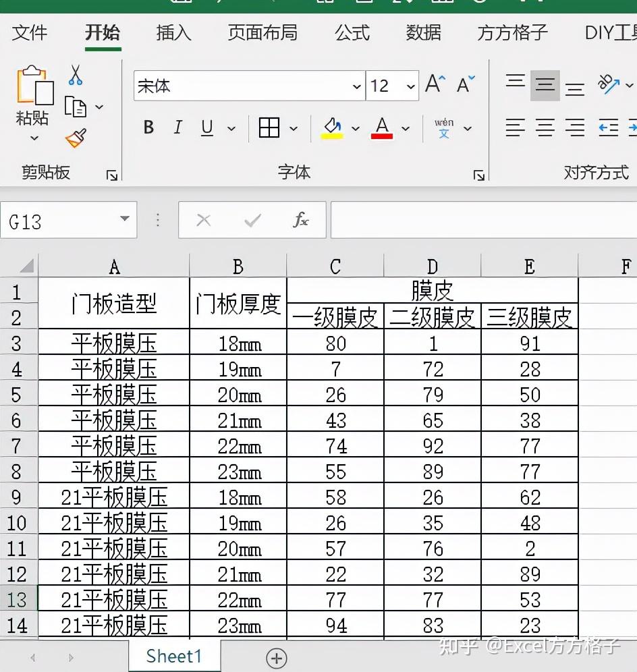Switch to the 方方格子 tab

pyautogui.click(x=511, y=32)
